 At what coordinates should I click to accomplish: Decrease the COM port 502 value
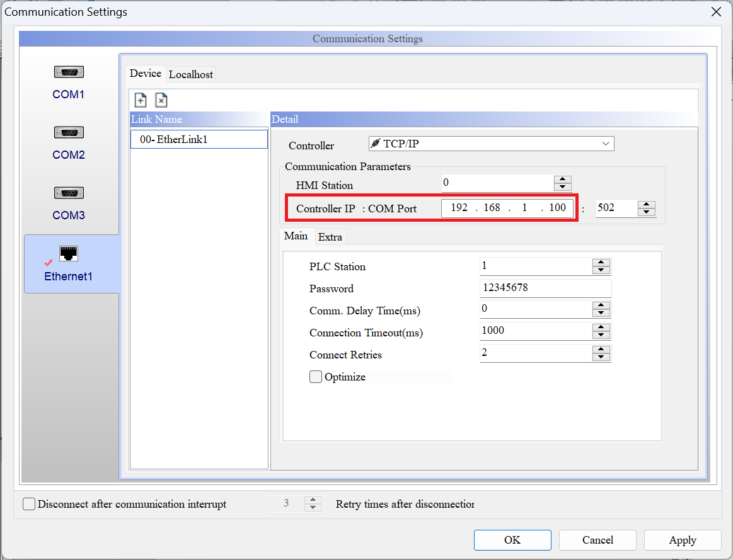point(647,212)
